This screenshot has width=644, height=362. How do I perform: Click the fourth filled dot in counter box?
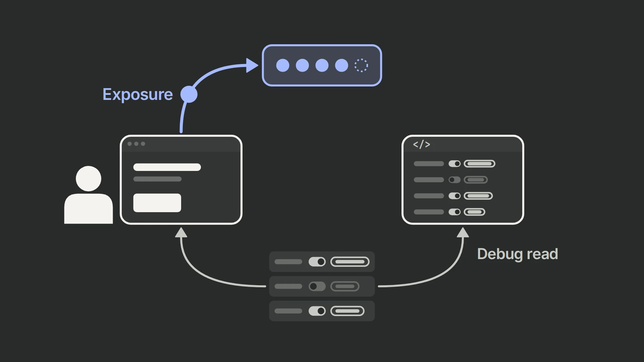[341, 65]
